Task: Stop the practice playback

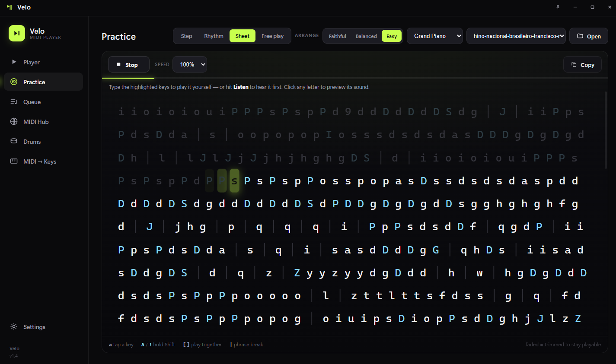Action: click(129, 65)
